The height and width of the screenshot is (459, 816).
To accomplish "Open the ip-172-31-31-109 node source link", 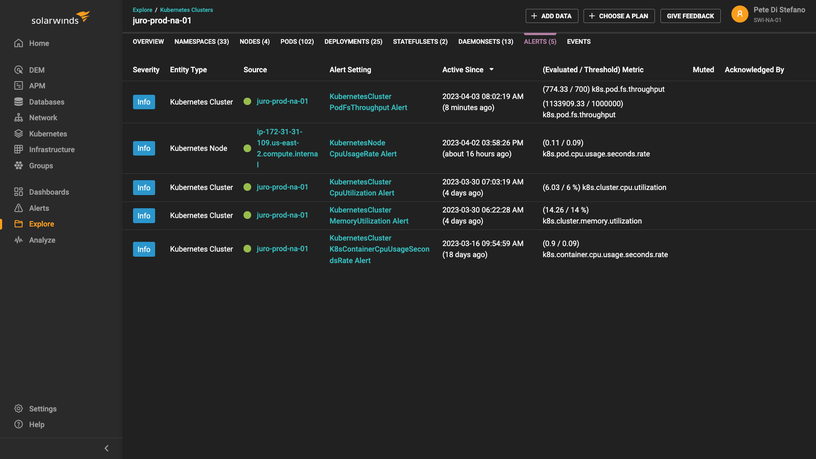I will pyautogui.click(x=287, y=148).
